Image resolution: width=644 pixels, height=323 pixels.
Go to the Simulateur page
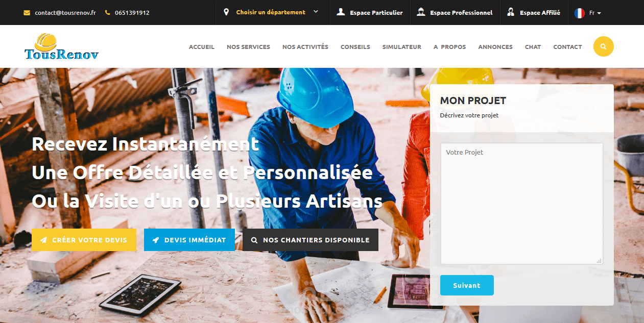[x=402, y=47]
